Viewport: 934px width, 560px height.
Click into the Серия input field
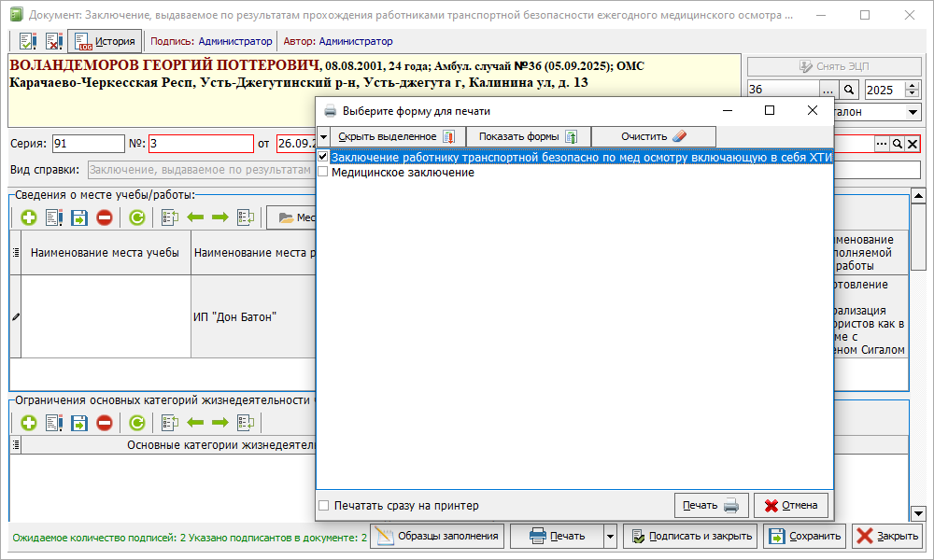[x=89, y=144]
